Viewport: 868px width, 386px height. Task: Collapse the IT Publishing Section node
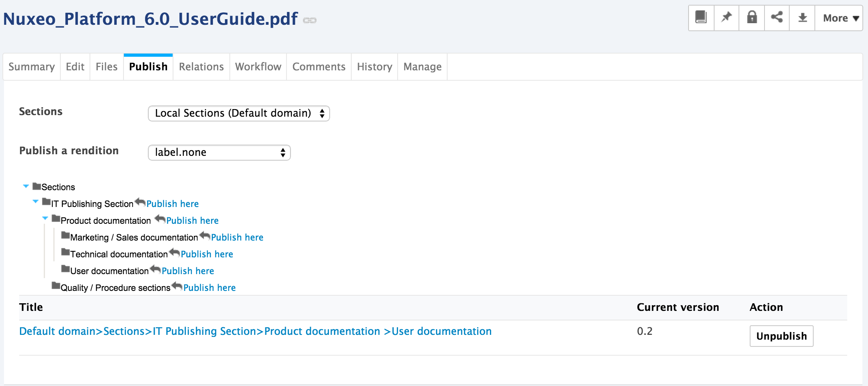[36, 202]
